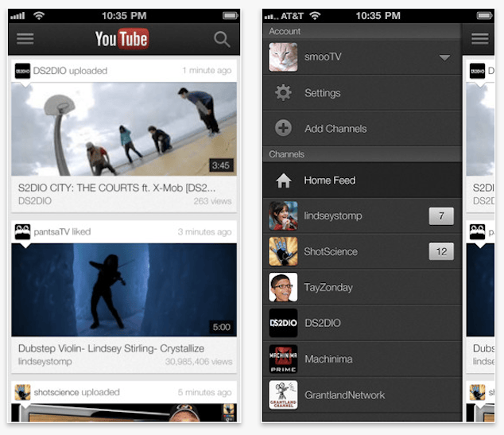Open the Machinima channel
This screenshot has width=504, height=435.
pos(362,359)
